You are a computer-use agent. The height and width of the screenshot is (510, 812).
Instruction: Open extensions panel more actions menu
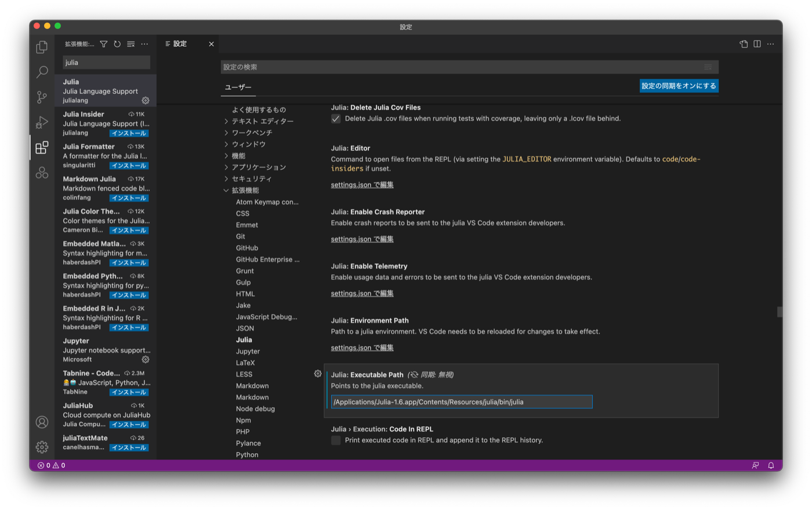144,44
